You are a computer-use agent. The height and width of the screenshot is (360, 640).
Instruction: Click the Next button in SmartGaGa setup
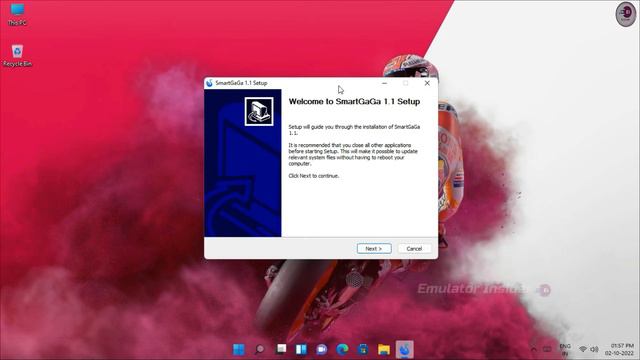point(374,248)
